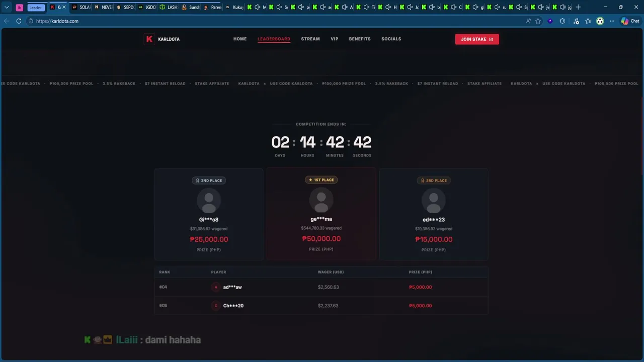This screenshot has width=644, height=362.
Task: Click the countdown DAYS value 02
Action: (x=280, y=142)
